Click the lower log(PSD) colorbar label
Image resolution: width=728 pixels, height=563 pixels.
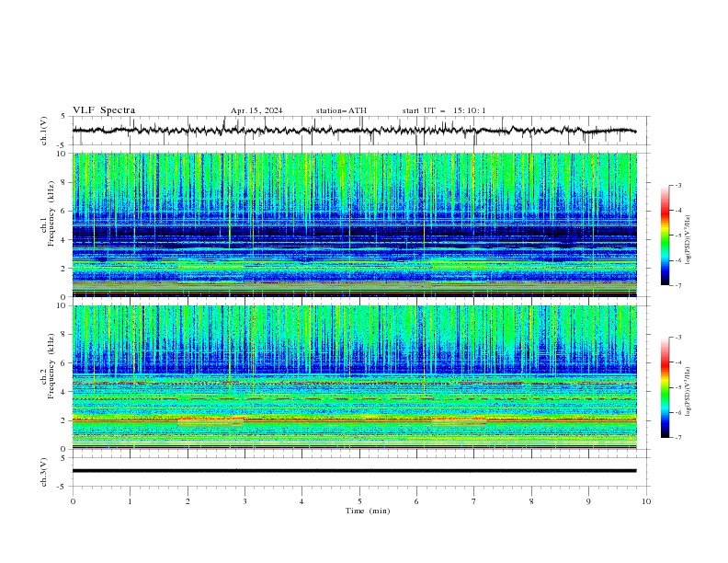pos(688,392)
